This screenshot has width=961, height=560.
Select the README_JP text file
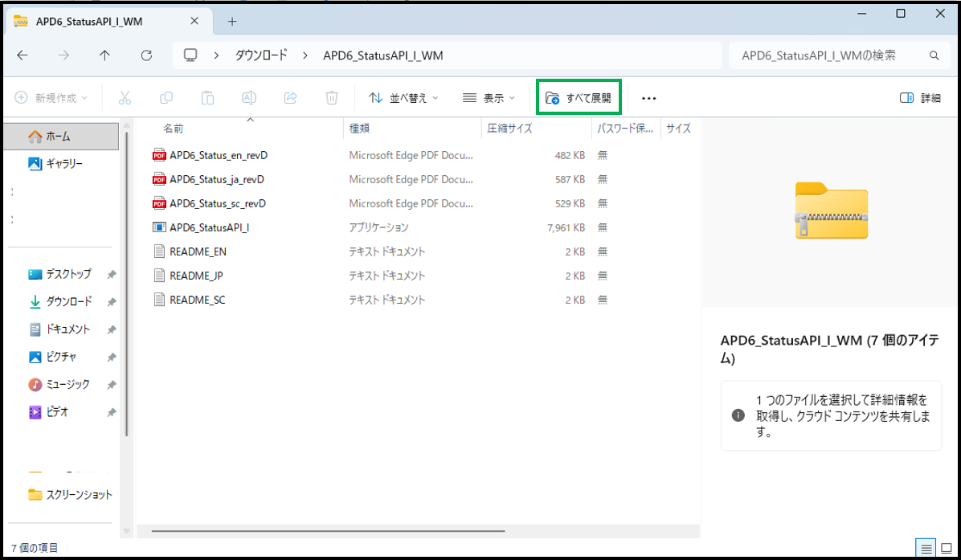196,276
